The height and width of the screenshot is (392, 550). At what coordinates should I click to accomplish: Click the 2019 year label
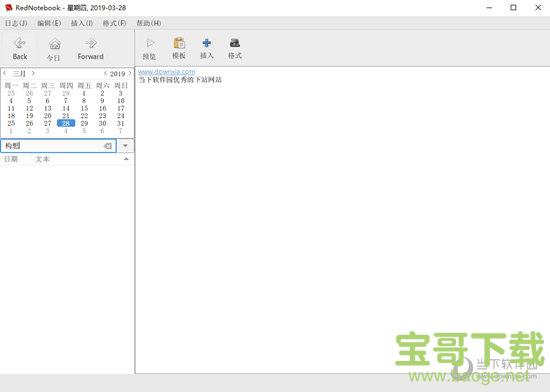(x=118, y=74)
